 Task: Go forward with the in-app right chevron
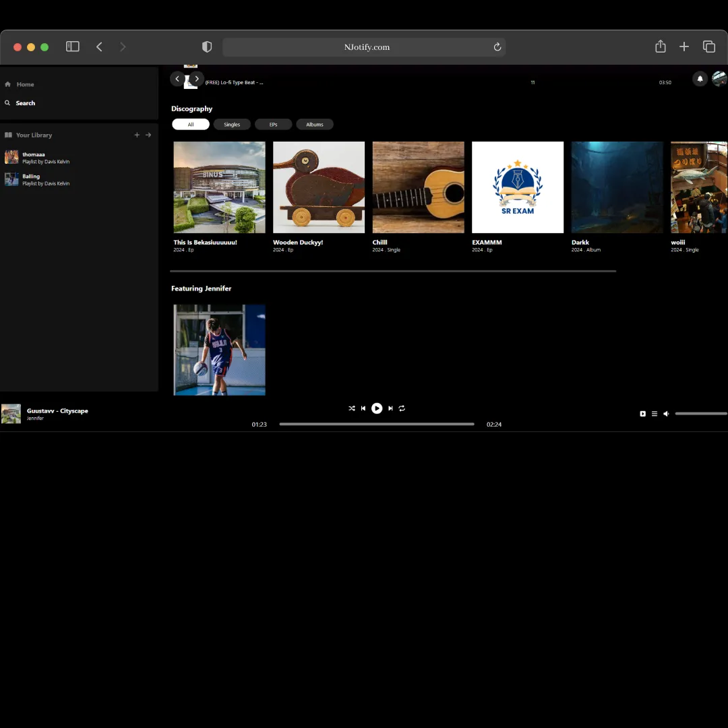[x=197, y=79]
